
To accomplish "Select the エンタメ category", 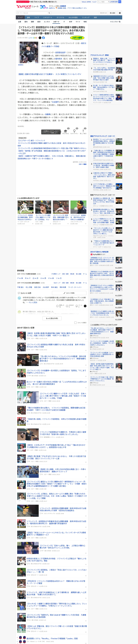I will [47, 22].
